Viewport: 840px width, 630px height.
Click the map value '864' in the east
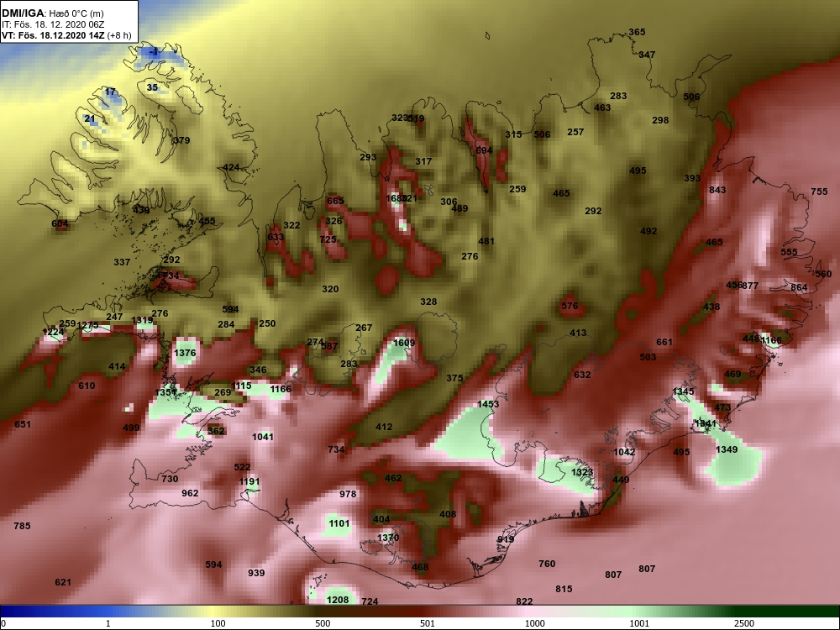pyautogui.click(x=799, y=287)
